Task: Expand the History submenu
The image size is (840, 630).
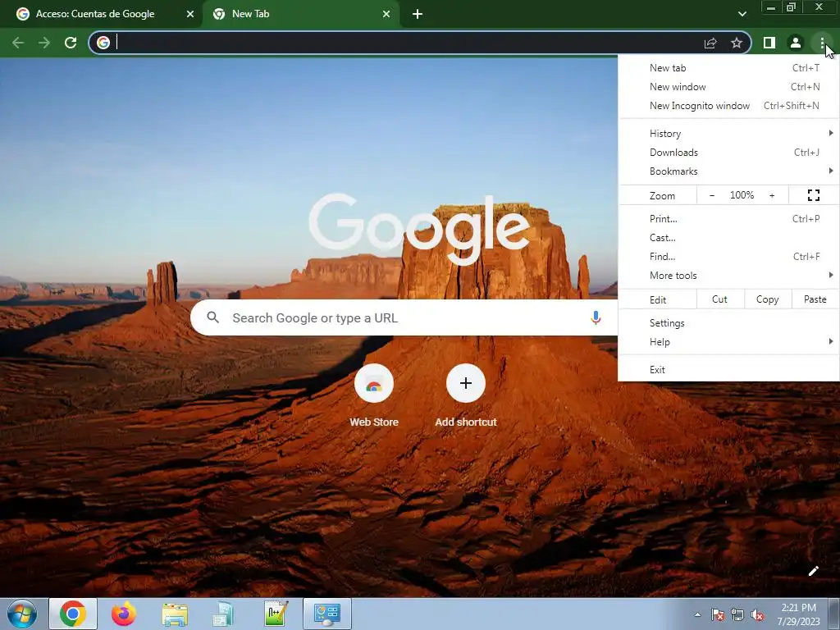Action: [x=728, y=134]
